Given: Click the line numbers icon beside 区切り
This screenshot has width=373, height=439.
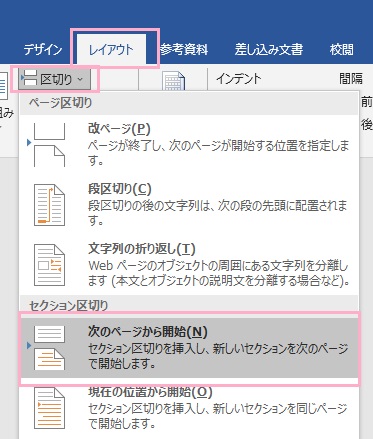Looking at the screenshot, I should point(173,81).
